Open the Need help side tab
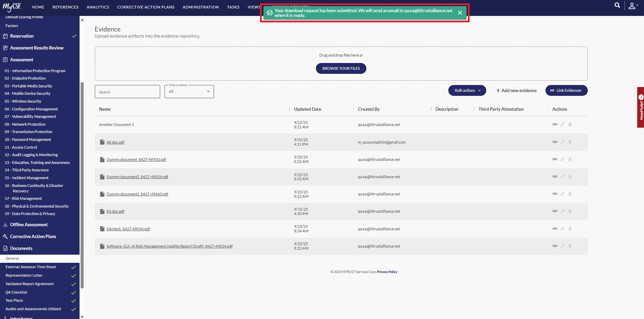The width and height of the screenshot is (644, 319). (641, 107)
